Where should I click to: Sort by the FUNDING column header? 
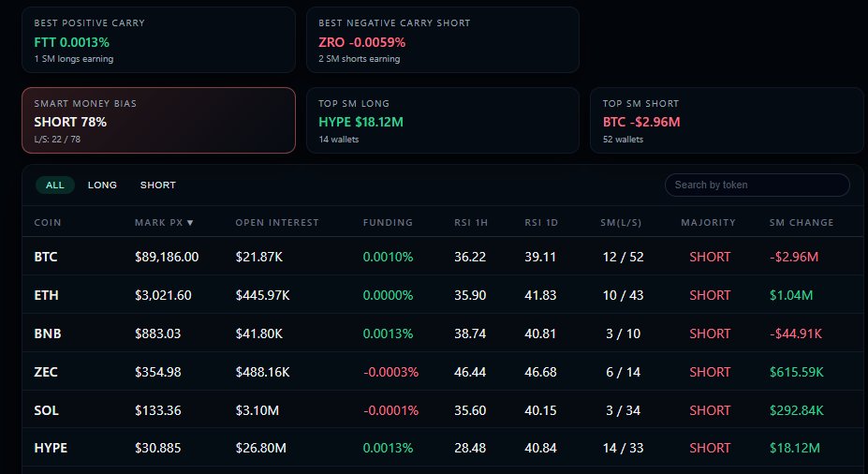(388, 222)
